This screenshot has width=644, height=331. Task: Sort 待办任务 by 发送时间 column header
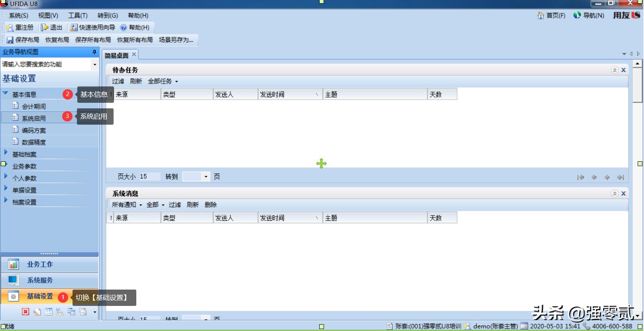coord(290,94)
